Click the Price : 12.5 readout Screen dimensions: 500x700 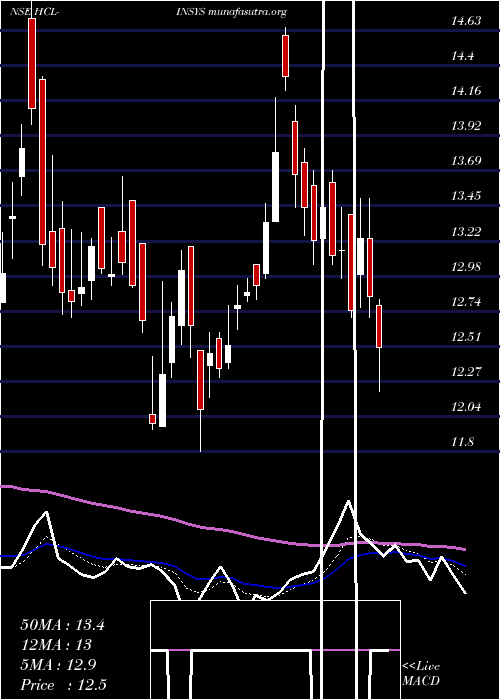(x=64, y=685)
